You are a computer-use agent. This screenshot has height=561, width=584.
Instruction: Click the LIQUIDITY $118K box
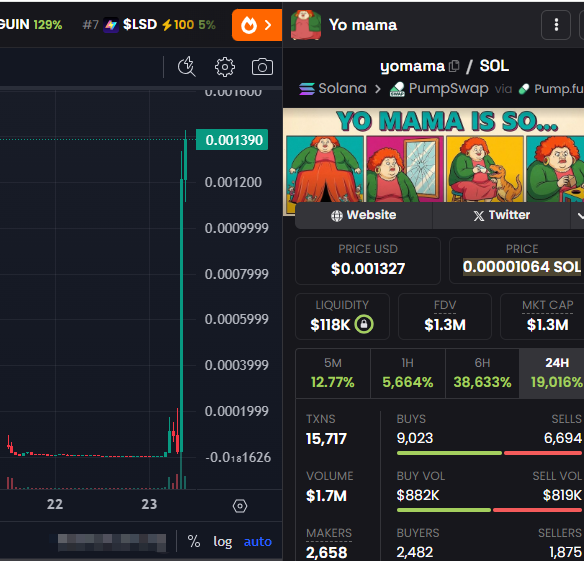(x=342, y=316)
